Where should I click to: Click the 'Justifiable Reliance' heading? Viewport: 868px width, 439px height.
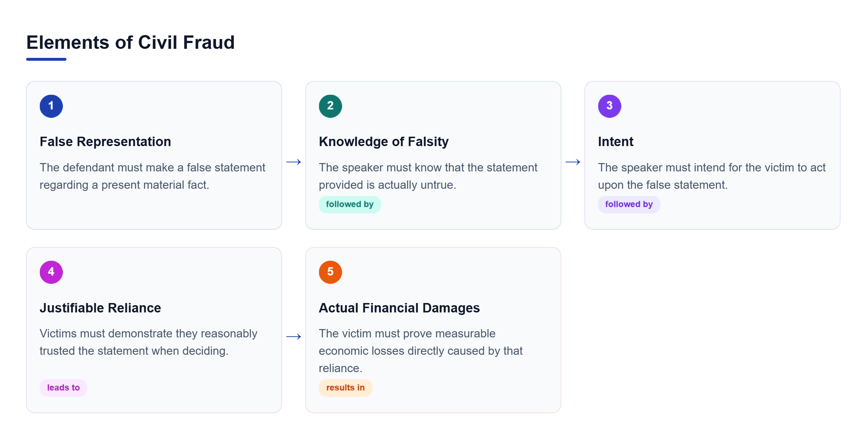pos(100,308)
